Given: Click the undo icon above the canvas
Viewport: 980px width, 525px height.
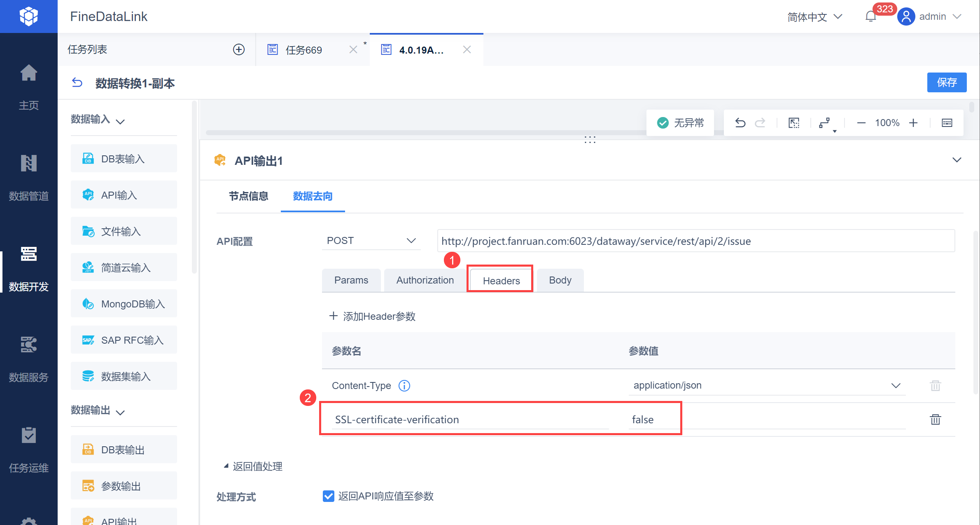Looking at the screenshot, I should pos(740,122).
